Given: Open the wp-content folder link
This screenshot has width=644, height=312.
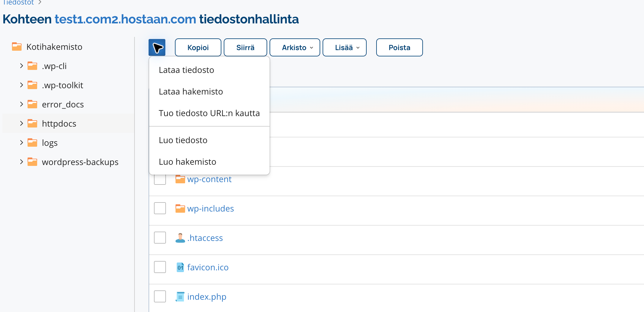Looking at the screenshot, I should click(x=209, y=179).
